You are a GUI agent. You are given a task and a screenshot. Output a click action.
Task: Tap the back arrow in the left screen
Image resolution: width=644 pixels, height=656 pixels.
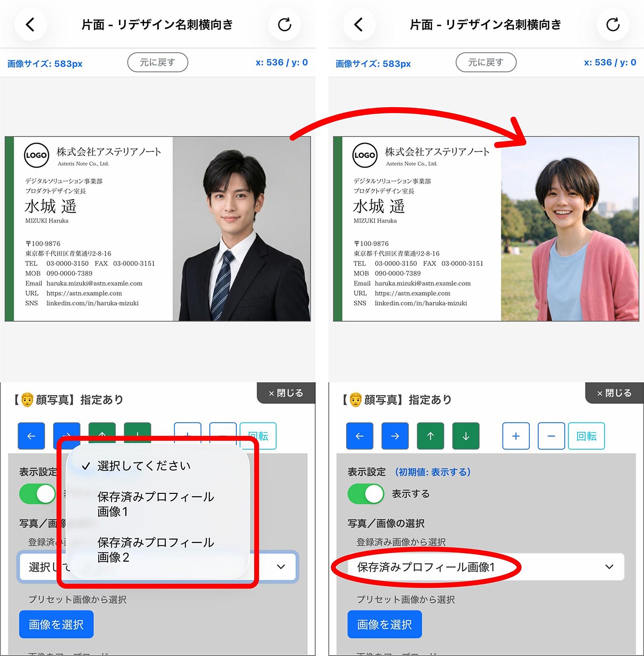click(30, 24)
